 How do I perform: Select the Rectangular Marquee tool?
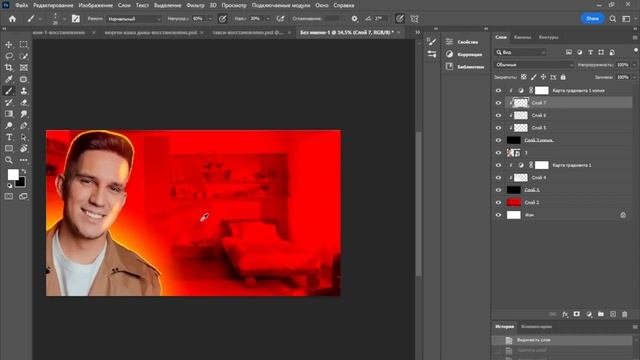coord(24,44)
